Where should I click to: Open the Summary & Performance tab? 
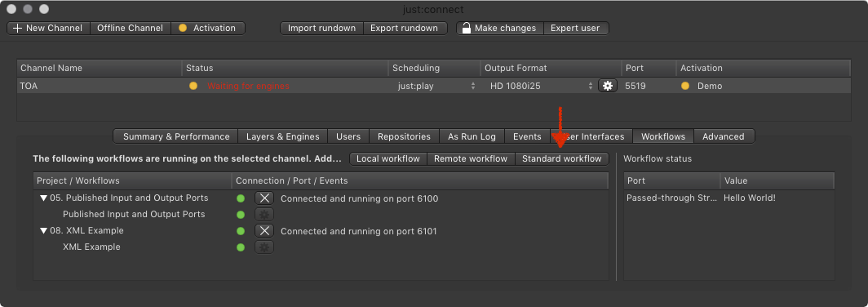[176, 136]
